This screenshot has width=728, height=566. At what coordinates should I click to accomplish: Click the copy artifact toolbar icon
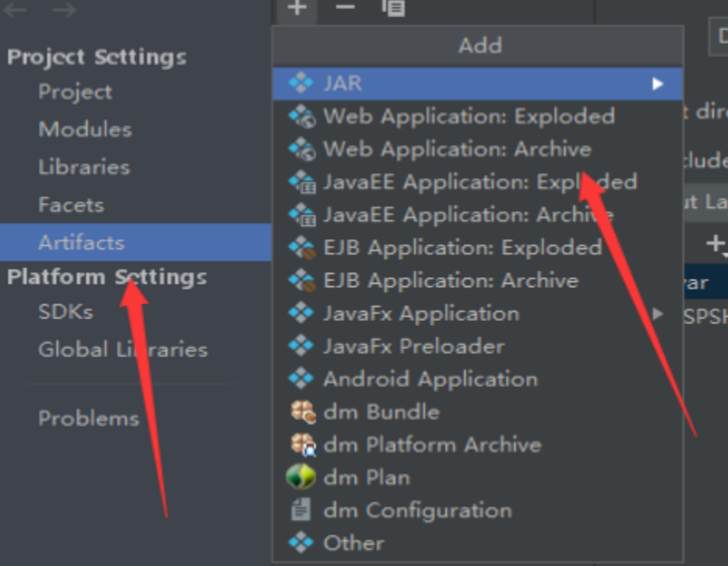click(393, 8)
